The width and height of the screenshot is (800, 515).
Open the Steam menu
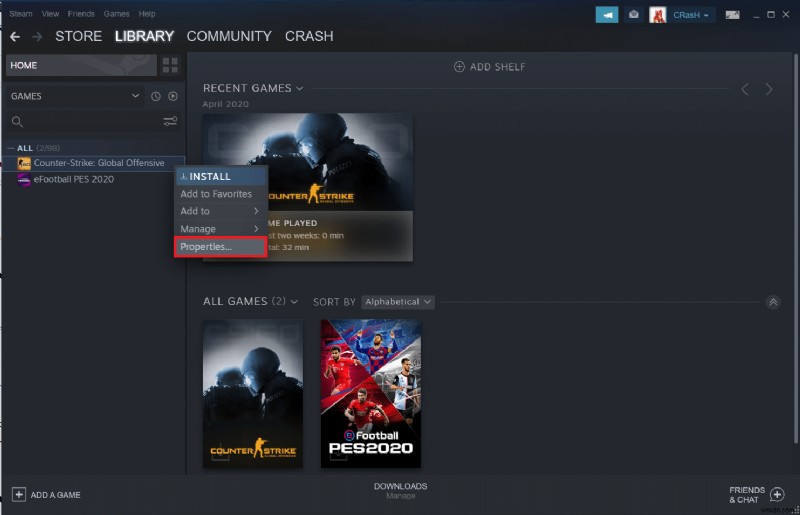pos(20,14)
